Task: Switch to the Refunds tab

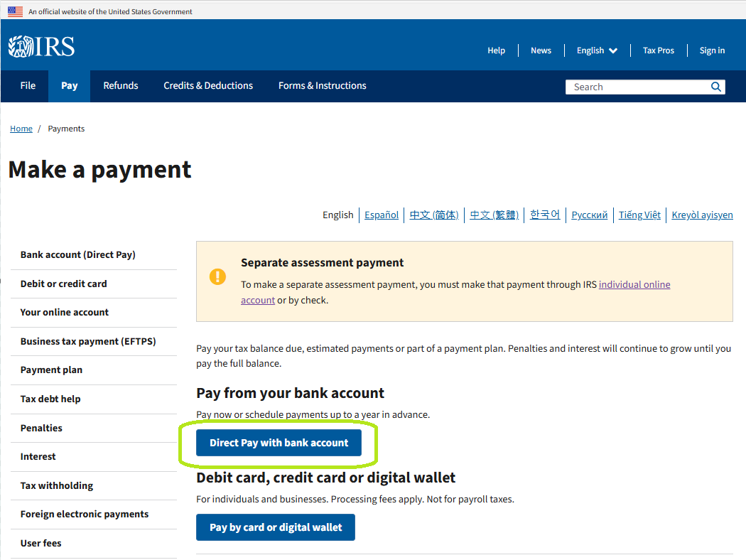Action: pyautogui.click(x=120, y=85)
